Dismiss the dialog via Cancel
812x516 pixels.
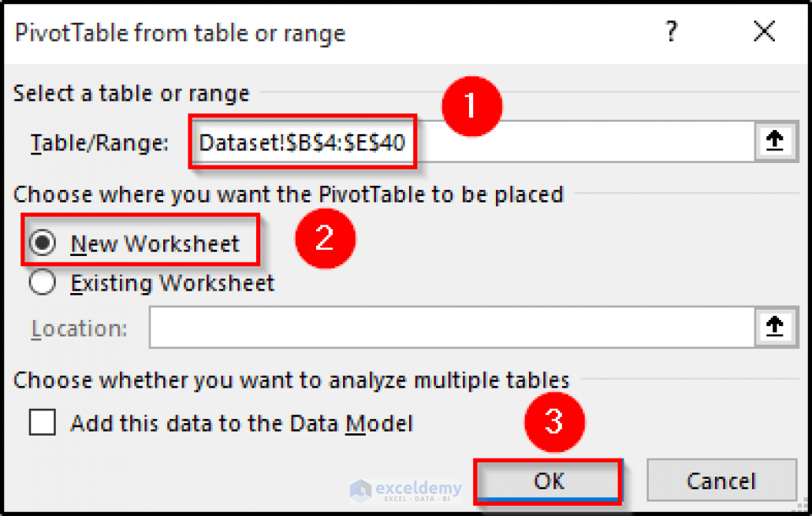[721, 481]
